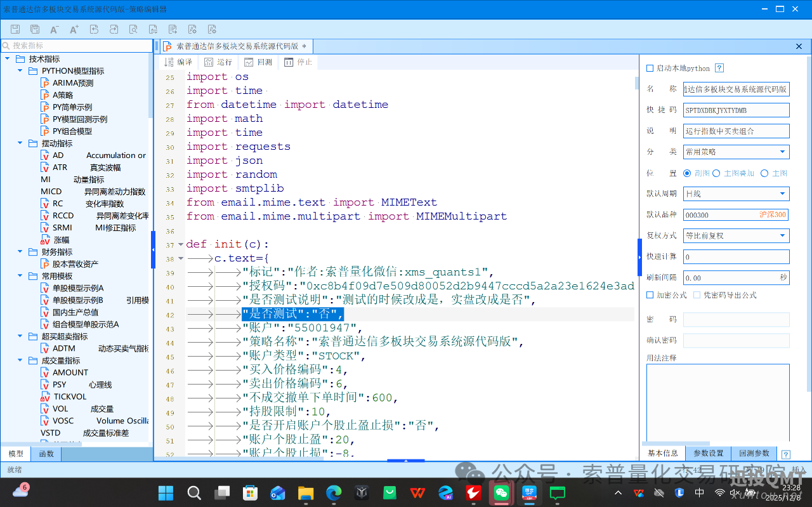Switch to the 函数 tab

coord(46,454)
